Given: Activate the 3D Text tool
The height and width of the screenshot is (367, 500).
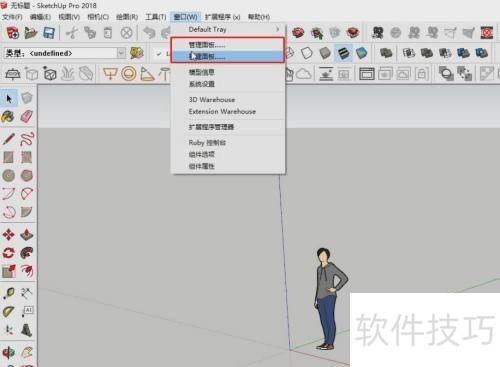Looking at the screenshot, I should [27, 330].
